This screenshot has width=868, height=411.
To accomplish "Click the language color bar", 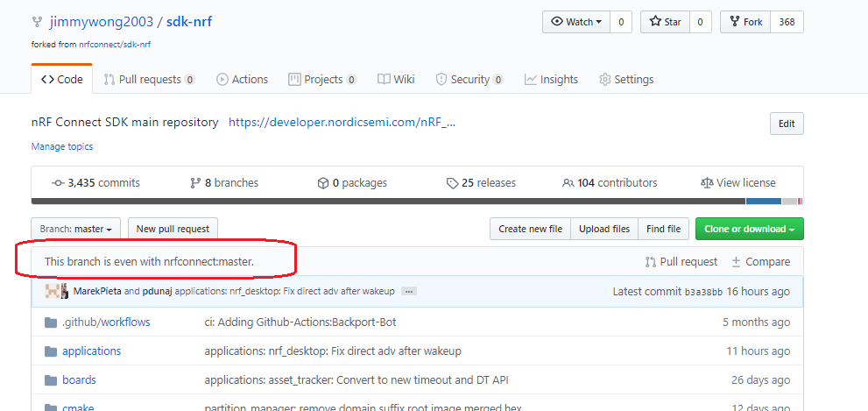I will pos(417,201).
